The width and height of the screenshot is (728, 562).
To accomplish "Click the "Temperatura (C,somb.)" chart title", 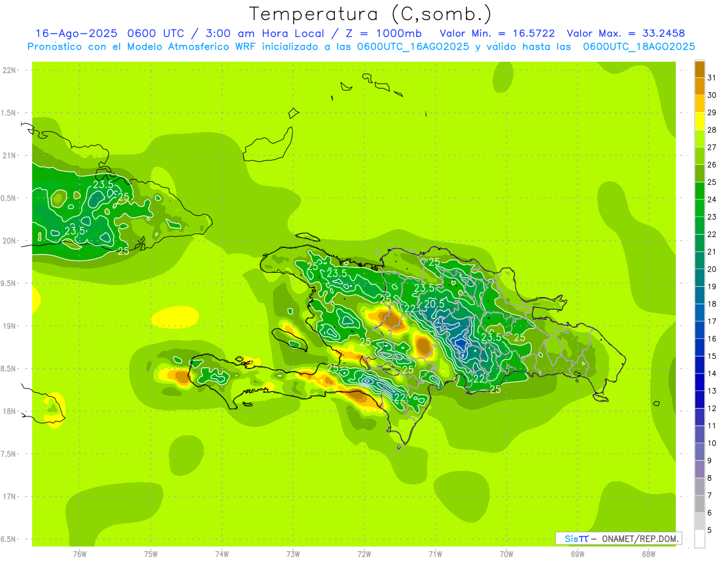I will tap(369, 15).
